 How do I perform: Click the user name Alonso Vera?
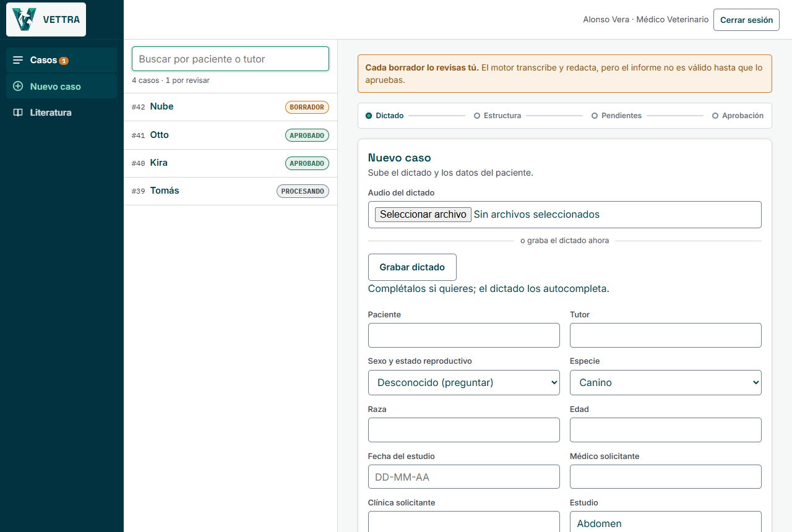coord(605,20)
